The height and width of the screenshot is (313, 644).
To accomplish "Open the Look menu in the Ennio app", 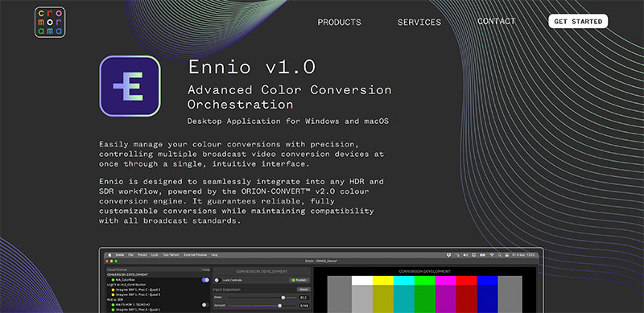I will coord(155,255).
